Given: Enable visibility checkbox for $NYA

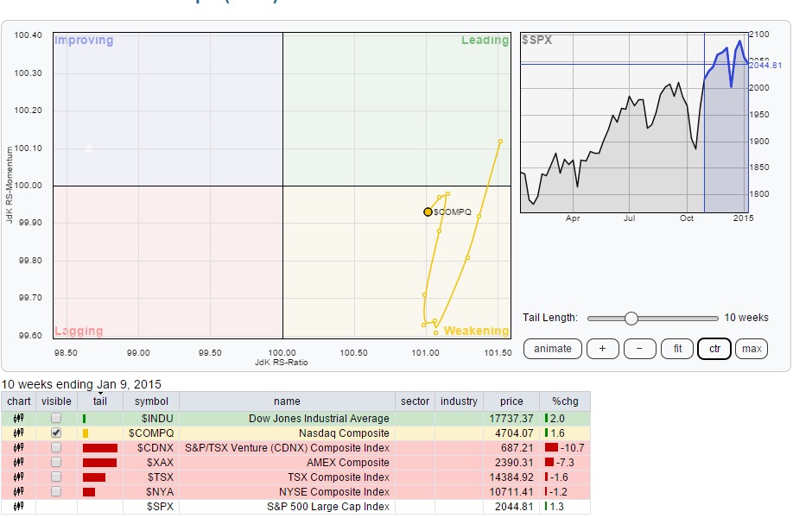Looking at the screenshot, I should coord(56,491).
